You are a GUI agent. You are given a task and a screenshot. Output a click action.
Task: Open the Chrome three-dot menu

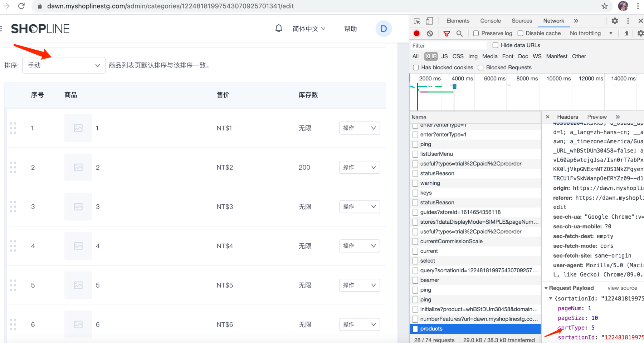coord(638,6)
